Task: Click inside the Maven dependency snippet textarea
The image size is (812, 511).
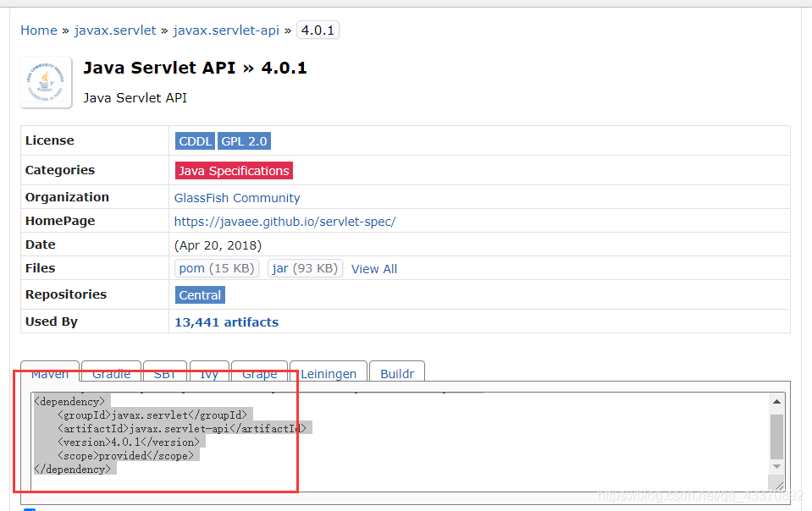Action: click(x=407, y=441)
